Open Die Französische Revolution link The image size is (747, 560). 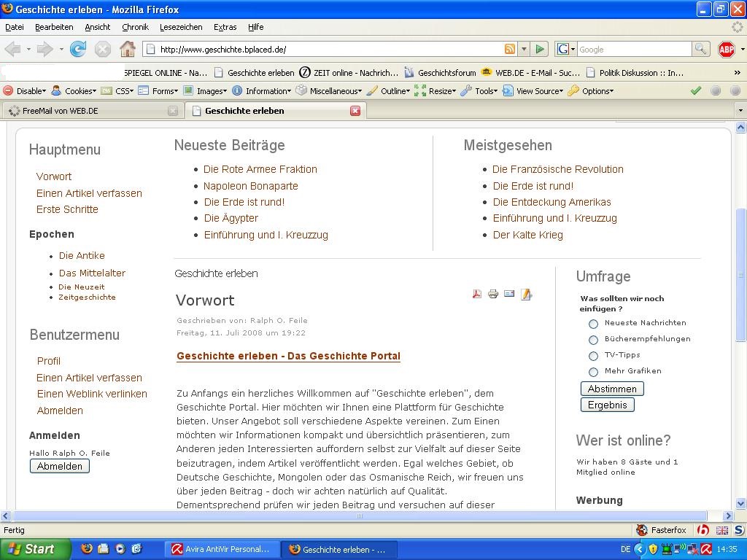point(557,169)
